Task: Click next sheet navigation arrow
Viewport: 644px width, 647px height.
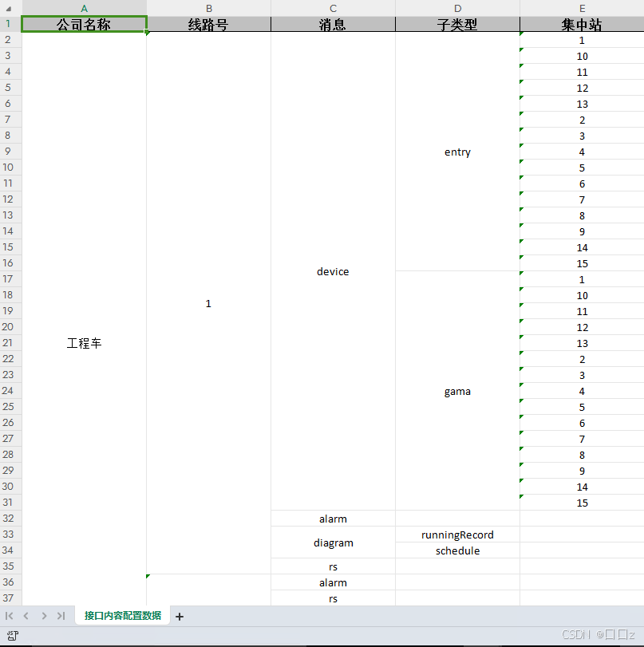Action: click(44, 616)
